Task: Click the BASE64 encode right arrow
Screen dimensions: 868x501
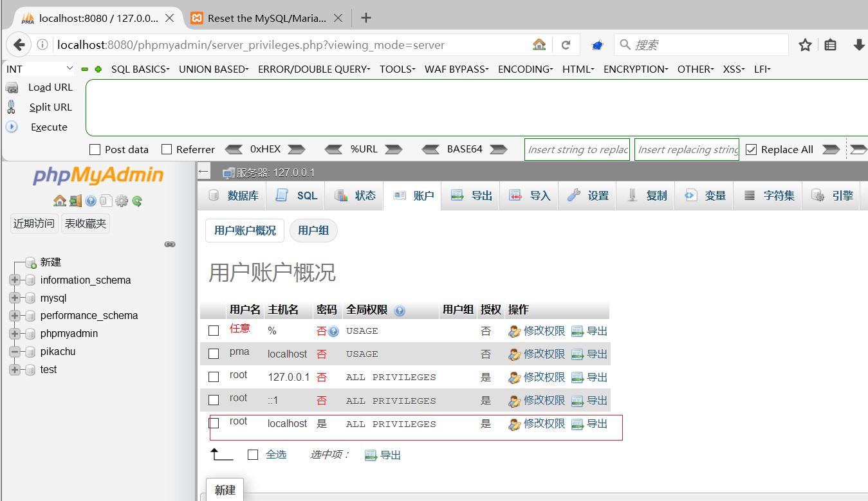Action: (x=499, y=149)
